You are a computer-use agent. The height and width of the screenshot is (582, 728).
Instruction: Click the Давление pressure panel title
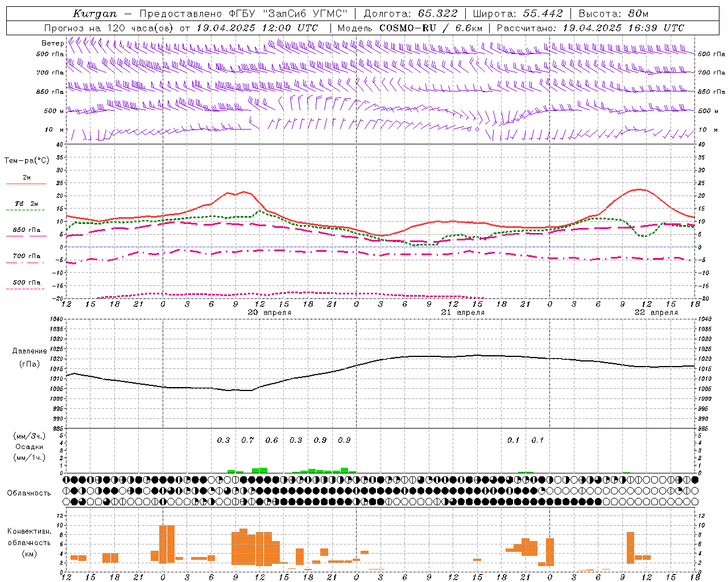(x=30, y=351)
